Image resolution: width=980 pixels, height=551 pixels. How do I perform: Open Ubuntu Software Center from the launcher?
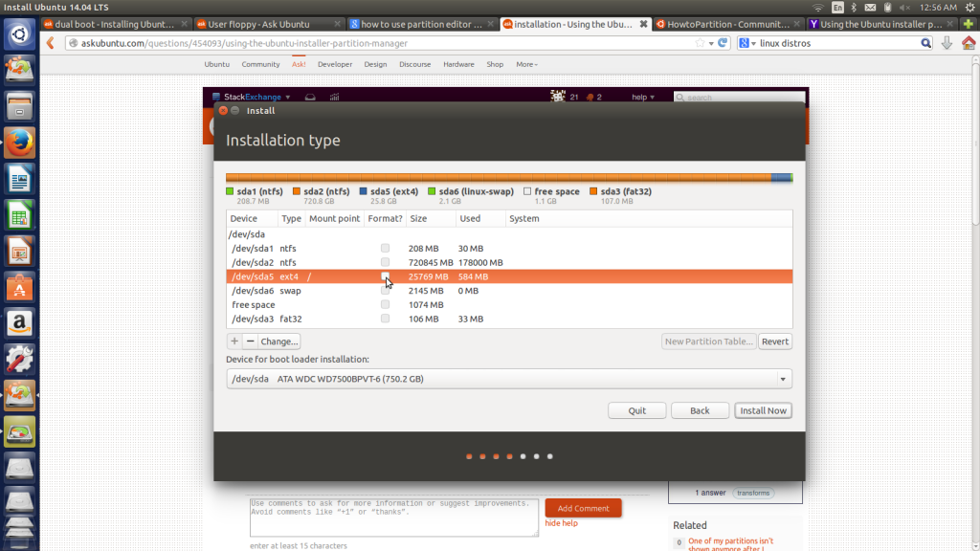click(x=19, y=286)
